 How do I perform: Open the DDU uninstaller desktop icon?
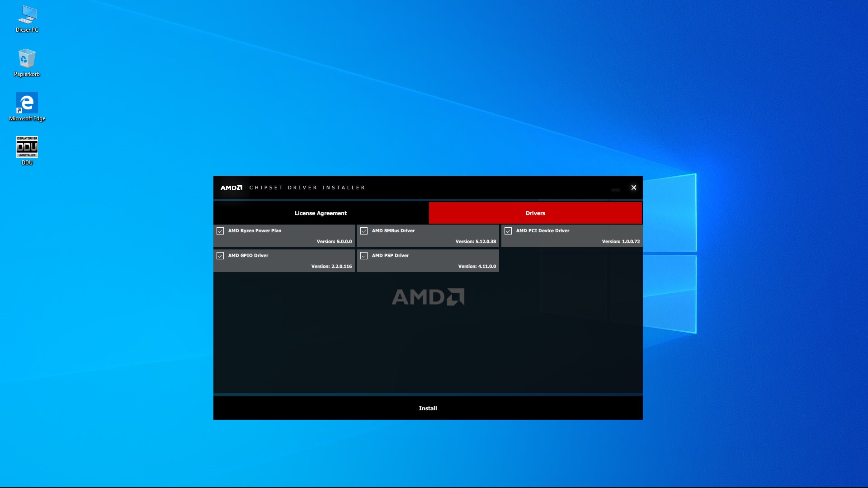pos(27,147)
